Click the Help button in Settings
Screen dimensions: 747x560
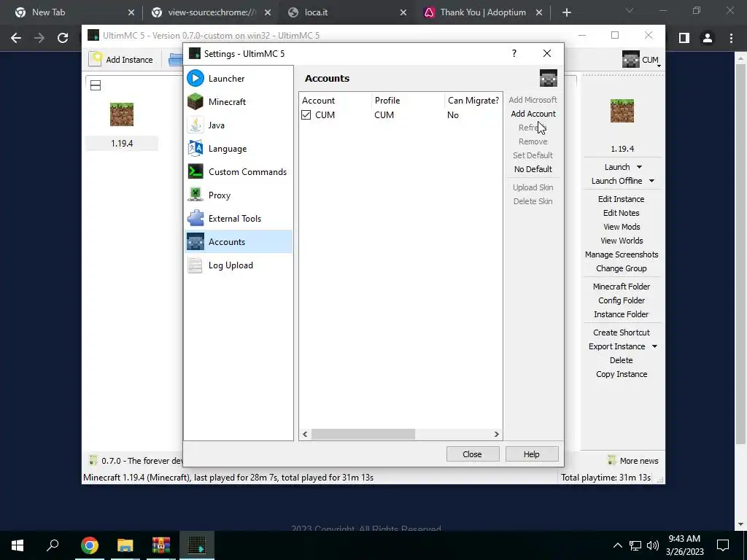[532, 454]
